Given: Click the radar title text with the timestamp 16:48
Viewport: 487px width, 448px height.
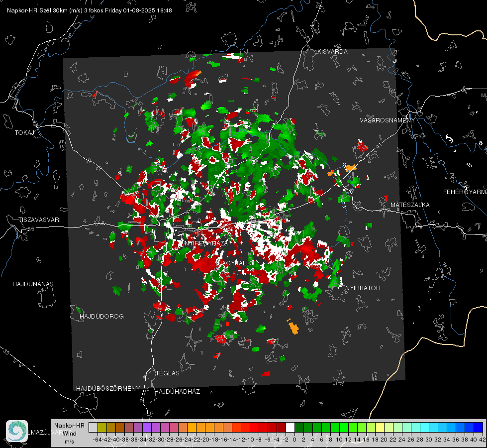Looking at the screenshot, I should click(x=90, y=10).
